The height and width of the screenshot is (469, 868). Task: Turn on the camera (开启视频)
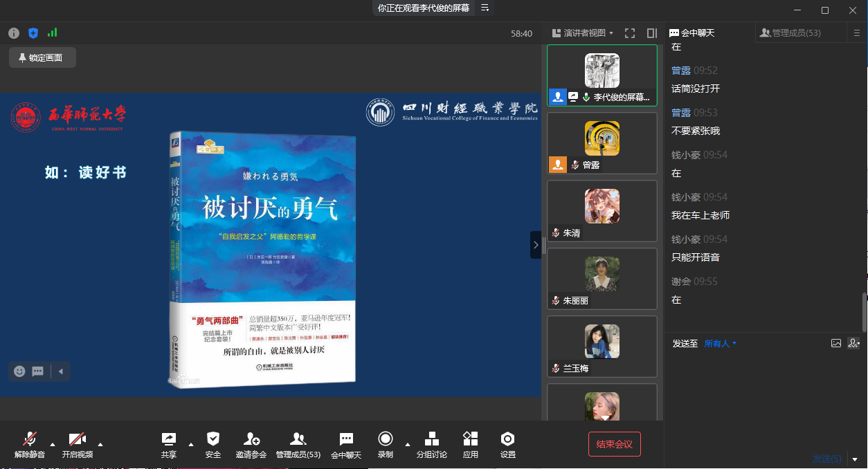(77, 439)
